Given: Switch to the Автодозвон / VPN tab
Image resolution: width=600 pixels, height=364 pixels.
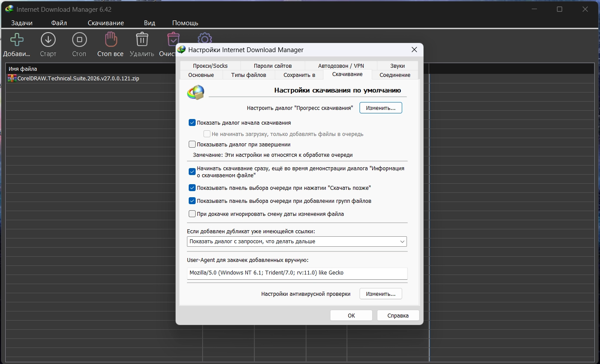Looking at the screenshot, I should click(341, 66).
